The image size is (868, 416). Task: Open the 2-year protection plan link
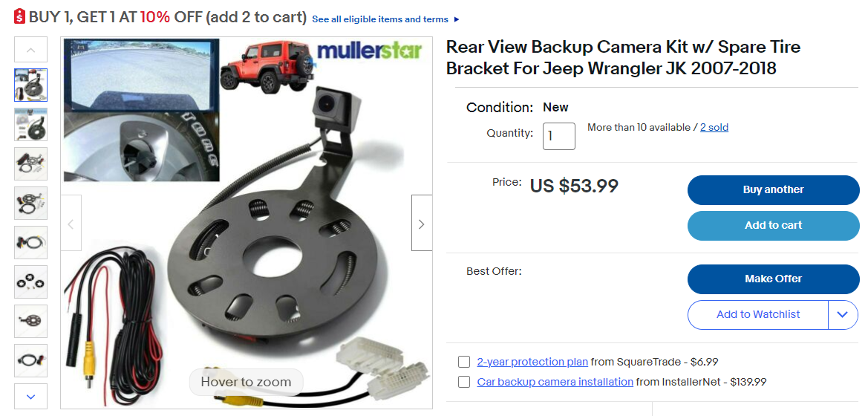[532, 362]
